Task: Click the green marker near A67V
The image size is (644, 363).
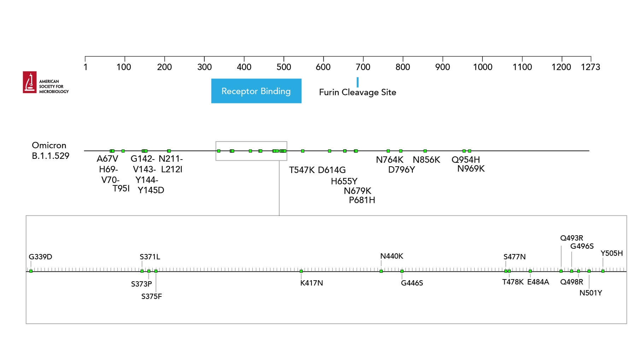Action: 112,150
